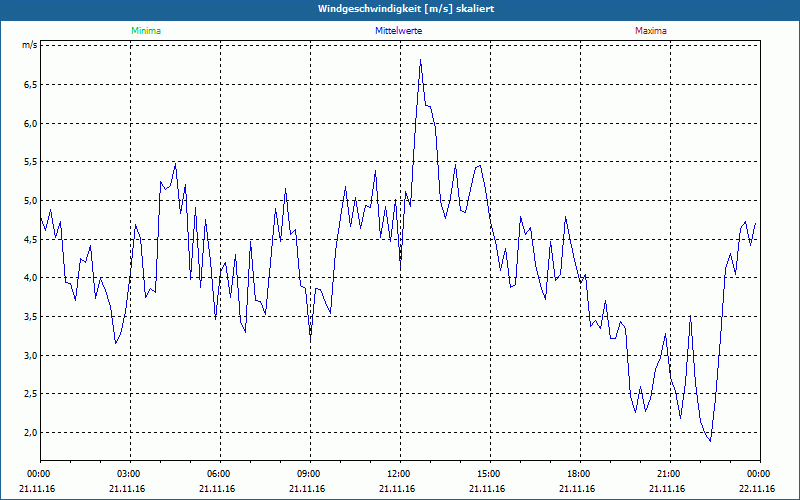Viewport: 800px width, 500px height.
Task: Click the 15:00 time axis label
Action: 488,474
